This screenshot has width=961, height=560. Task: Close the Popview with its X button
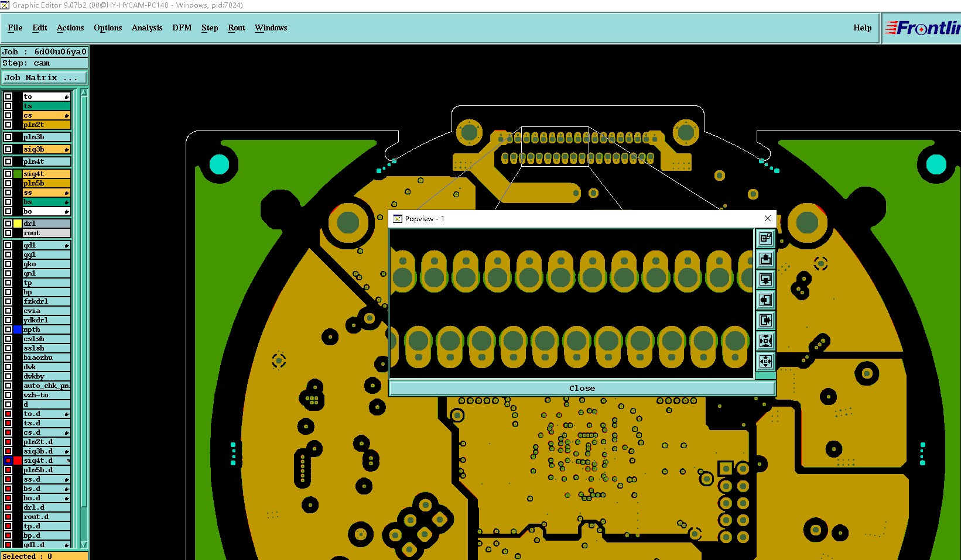(768, 218)
